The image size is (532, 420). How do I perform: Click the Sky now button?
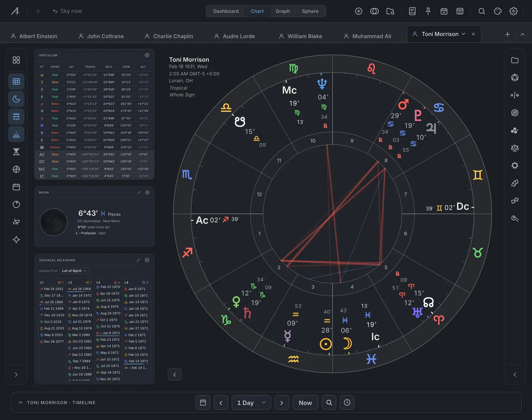[67, 11]
